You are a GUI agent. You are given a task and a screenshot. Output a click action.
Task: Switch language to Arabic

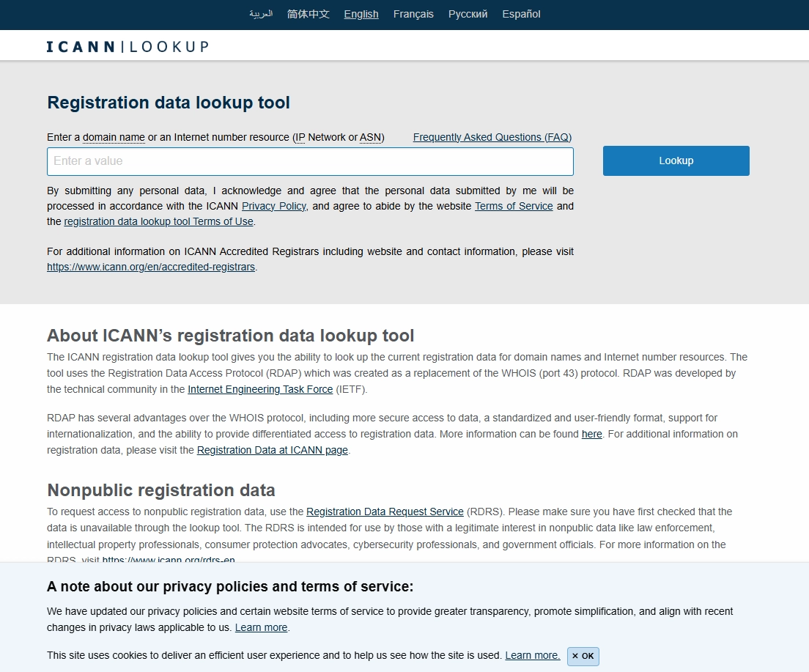(x=260, y=14)
